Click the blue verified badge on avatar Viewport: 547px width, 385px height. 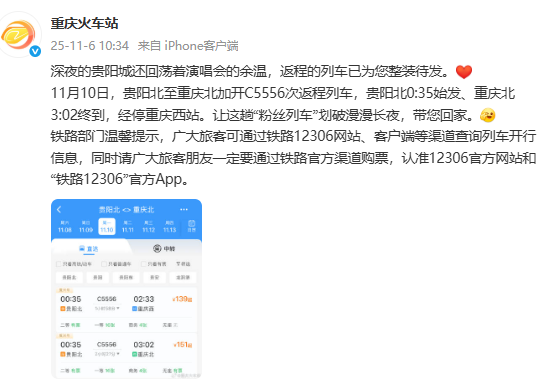click(x=35, y=51)
